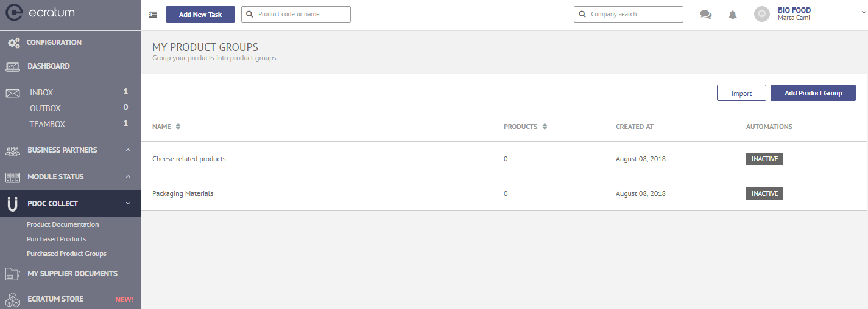The height and width of the screenshot is (309, 868).
Task: Open Purchased Products in the sidebar
Action: 57,239
